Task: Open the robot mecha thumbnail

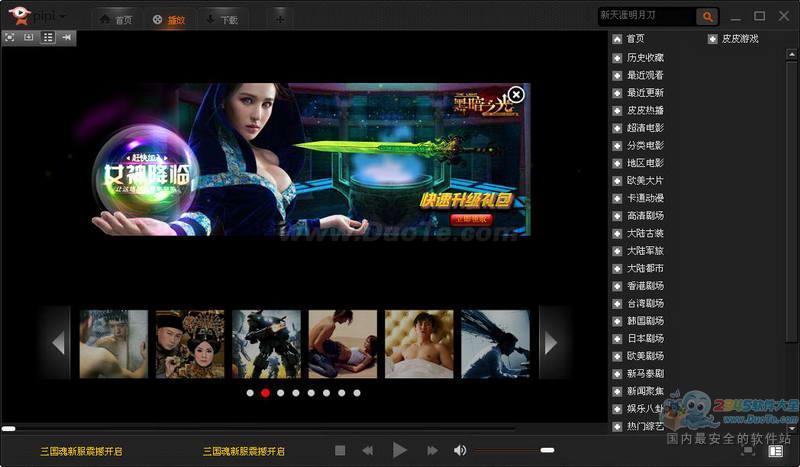Action: [266, 344]
